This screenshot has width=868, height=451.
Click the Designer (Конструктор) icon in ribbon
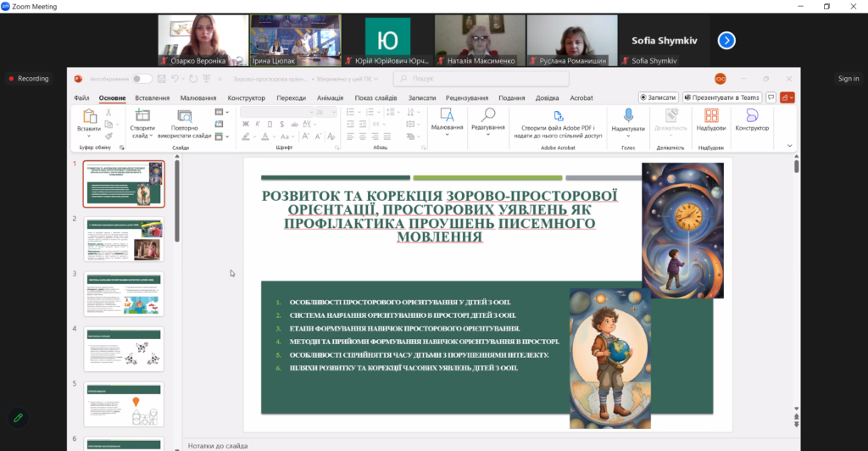click(751, 116)
